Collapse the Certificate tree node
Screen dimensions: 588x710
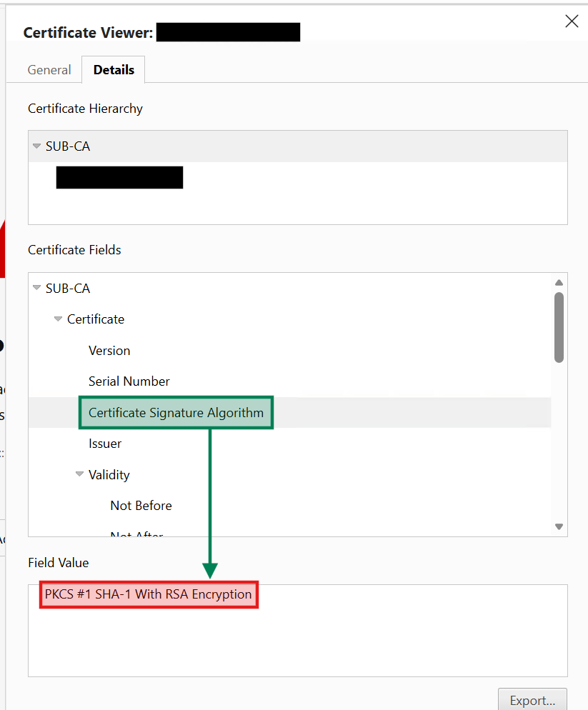point(58,319)
